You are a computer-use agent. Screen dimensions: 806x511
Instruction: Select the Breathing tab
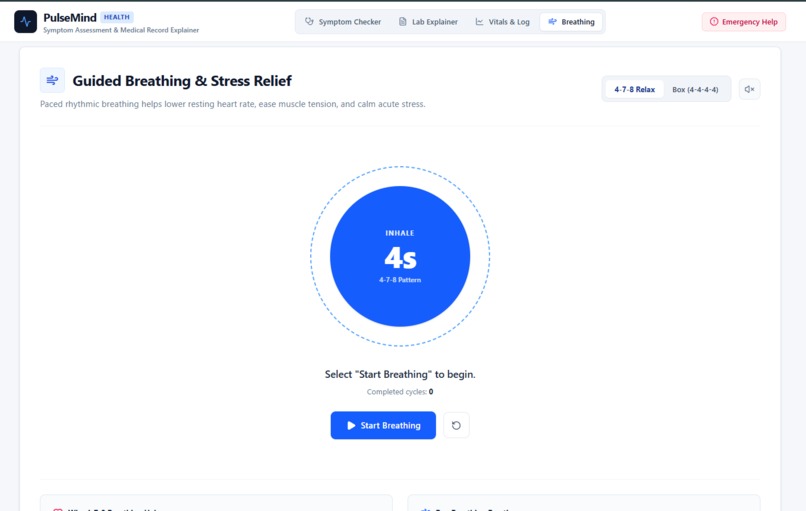tap(571, 22)
